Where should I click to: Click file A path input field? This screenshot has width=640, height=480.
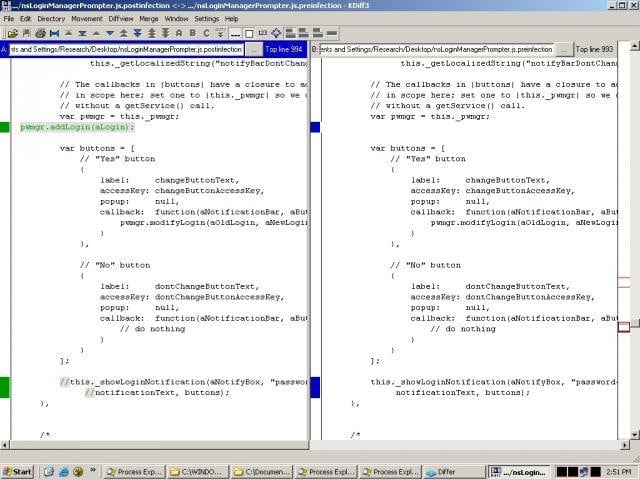click(127, 49)
